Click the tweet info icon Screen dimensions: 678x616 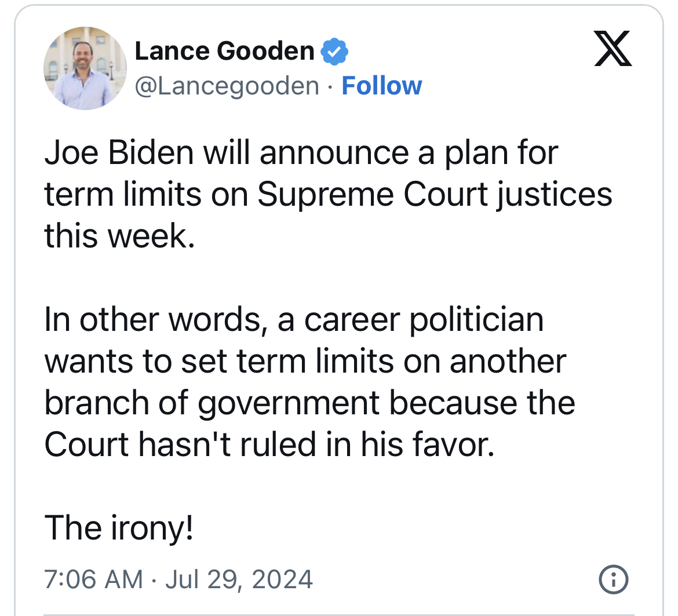pyautogui.click(x=613, y=579)
